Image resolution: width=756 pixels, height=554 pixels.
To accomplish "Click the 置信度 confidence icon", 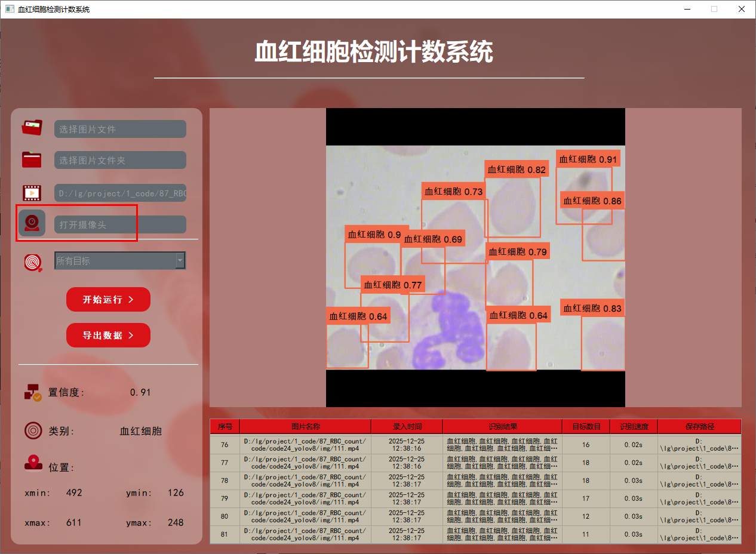I will [33, 392].
